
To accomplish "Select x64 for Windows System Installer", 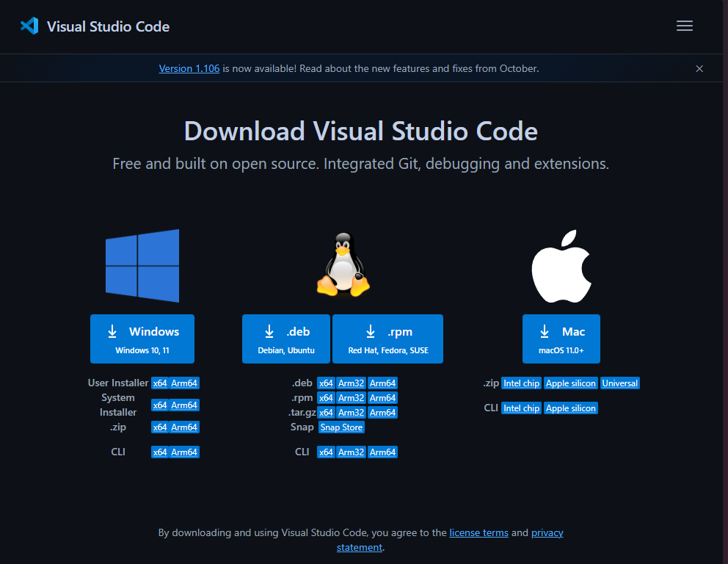I will (x=160, y=405).
